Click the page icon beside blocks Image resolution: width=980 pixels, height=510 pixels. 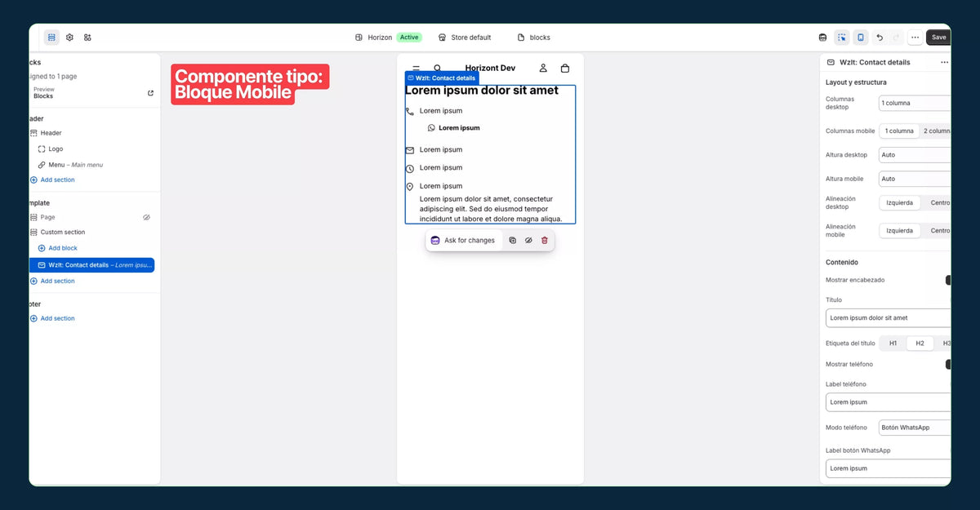521,38
